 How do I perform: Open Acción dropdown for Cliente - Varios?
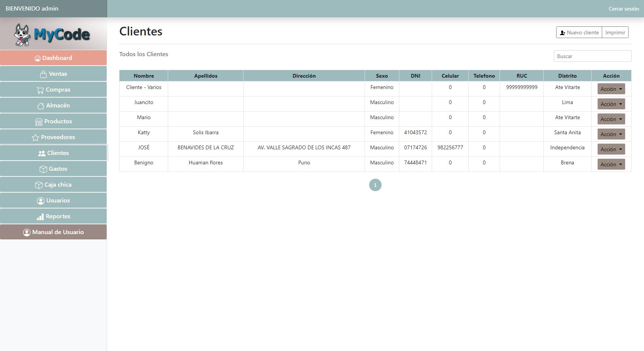(611, 89)
